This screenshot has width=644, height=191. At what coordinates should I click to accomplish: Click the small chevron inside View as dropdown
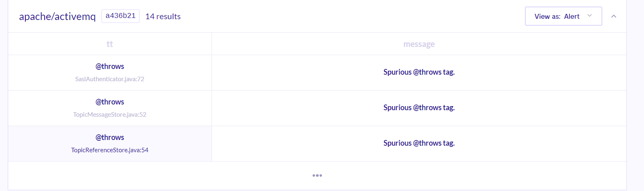tap(590, 16)
